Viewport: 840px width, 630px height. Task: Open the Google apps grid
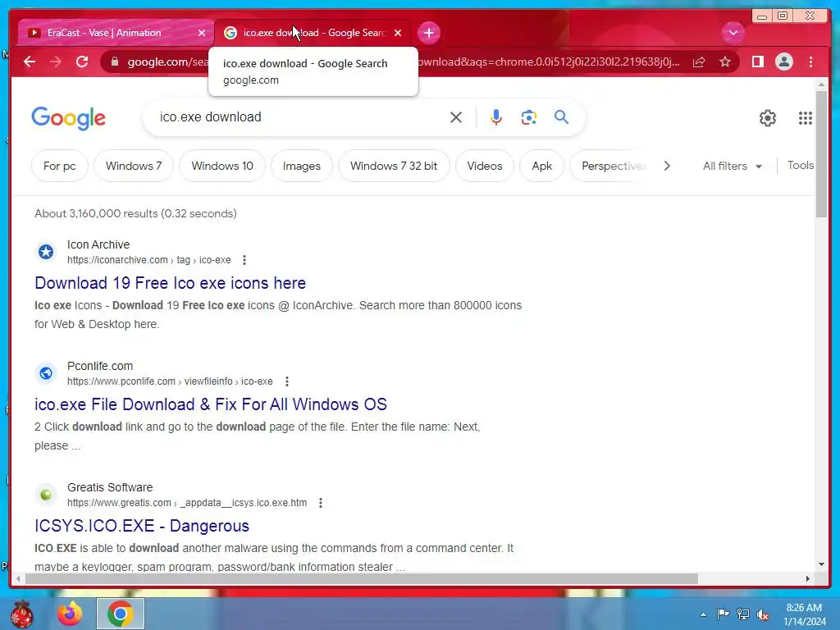806,118
